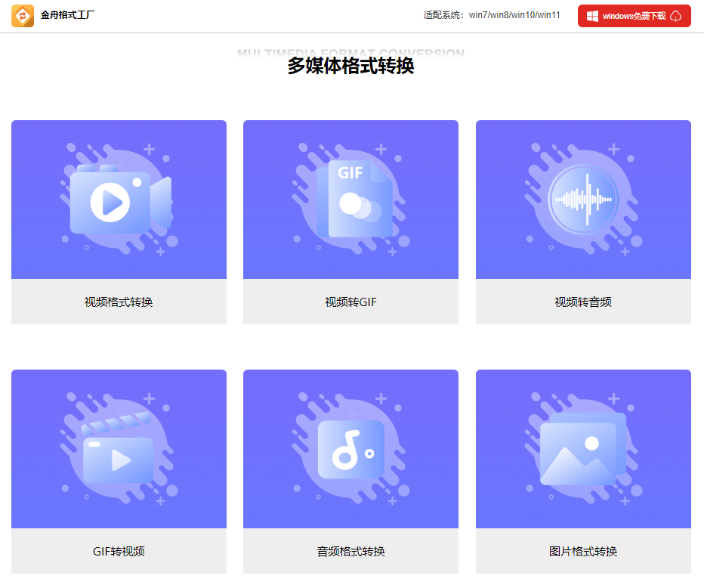This screenshot has height=588, width=704.
Task: Click the windows免费下载 red button
Action: (x=634, y=16)
